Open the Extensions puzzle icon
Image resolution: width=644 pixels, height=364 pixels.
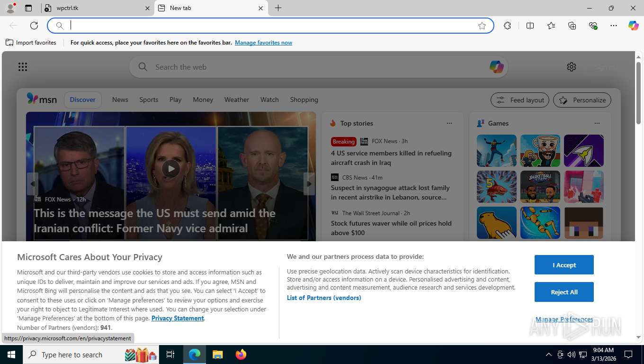pyautogui.click(x=507, y=26)
